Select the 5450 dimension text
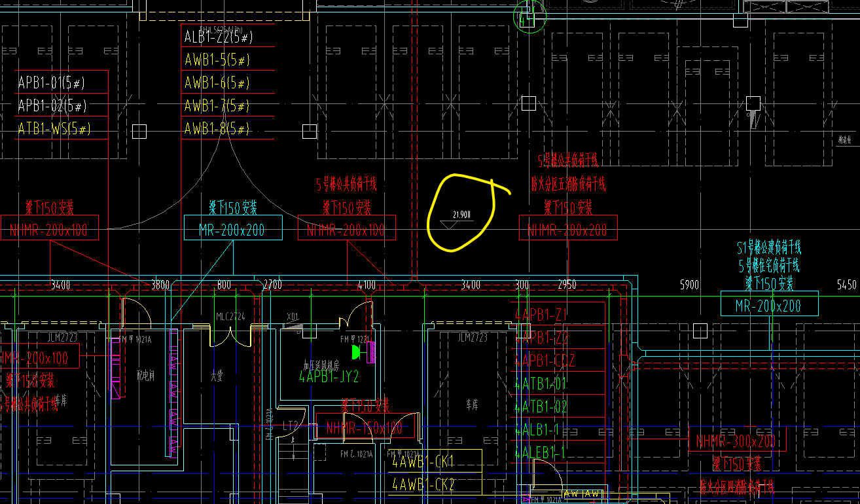860x504 pixels. [847, 285]
